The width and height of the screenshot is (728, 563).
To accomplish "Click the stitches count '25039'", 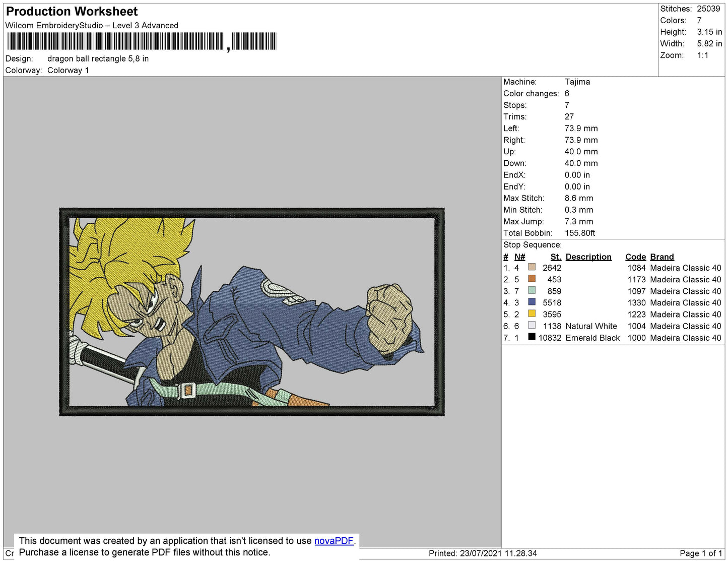I will click(708, 9).
